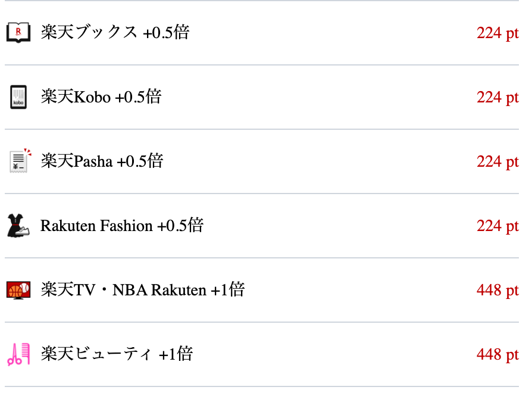
Task: Open the 楽天ビューティ +1倍 label
Action: [x=117, y=354]
